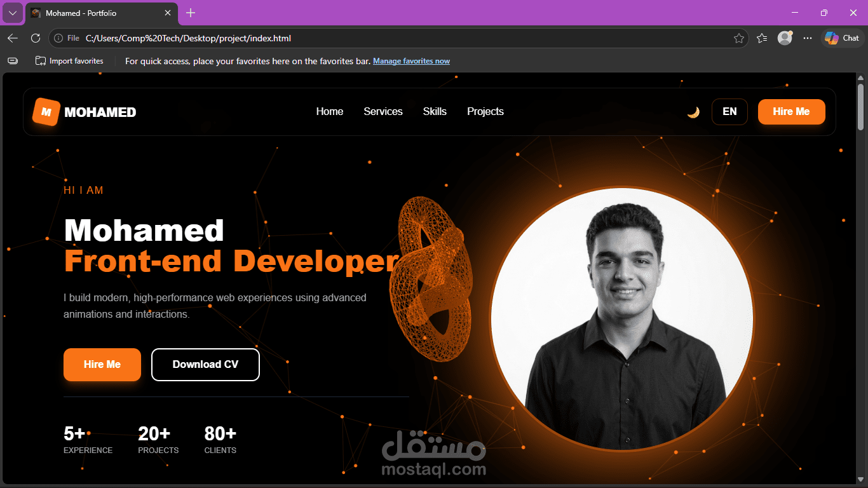Image resolution: width=868 pixels, height=488 pixels.
Task: Click the 'Front-end Developer' heading
Action: tap(231, 261)
